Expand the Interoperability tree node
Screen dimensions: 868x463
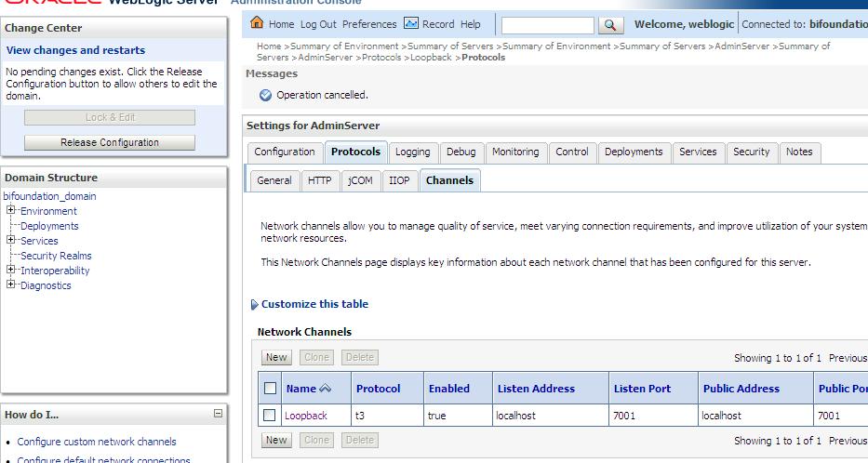[11, 271]
